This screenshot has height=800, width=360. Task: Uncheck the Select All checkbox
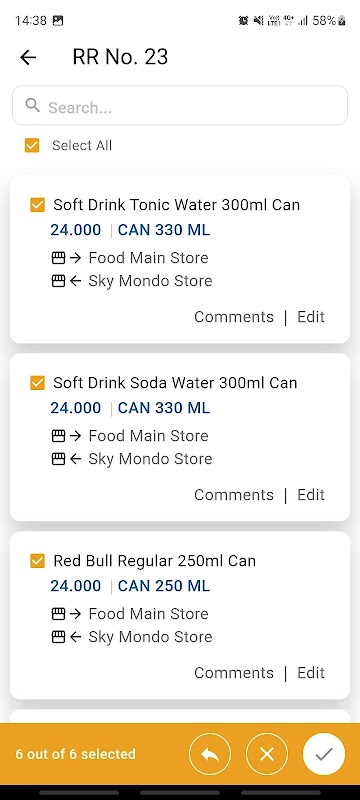[32, 145]
